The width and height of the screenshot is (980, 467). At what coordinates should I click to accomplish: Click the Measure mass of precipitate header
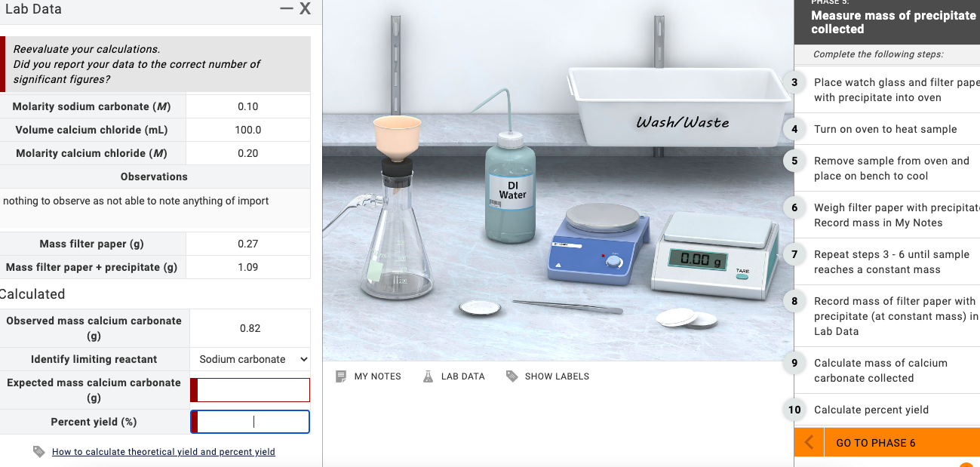[x=894, y=22]
